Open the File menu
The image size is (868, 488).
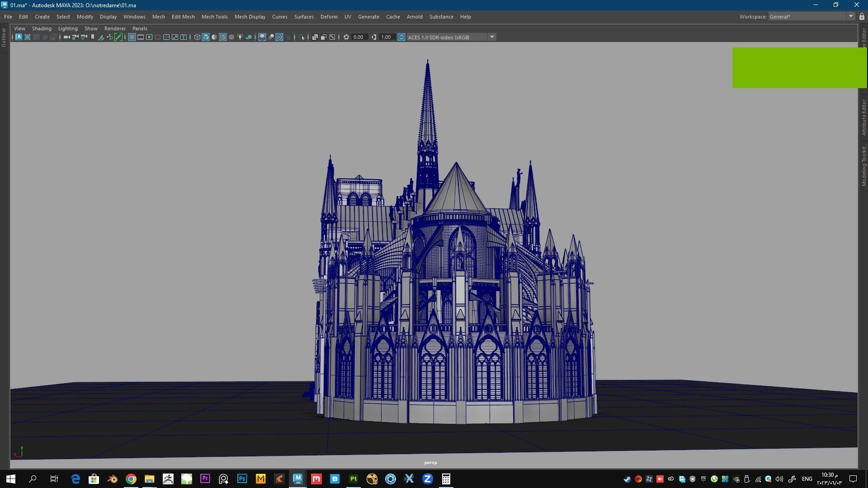tap(8, 17)
